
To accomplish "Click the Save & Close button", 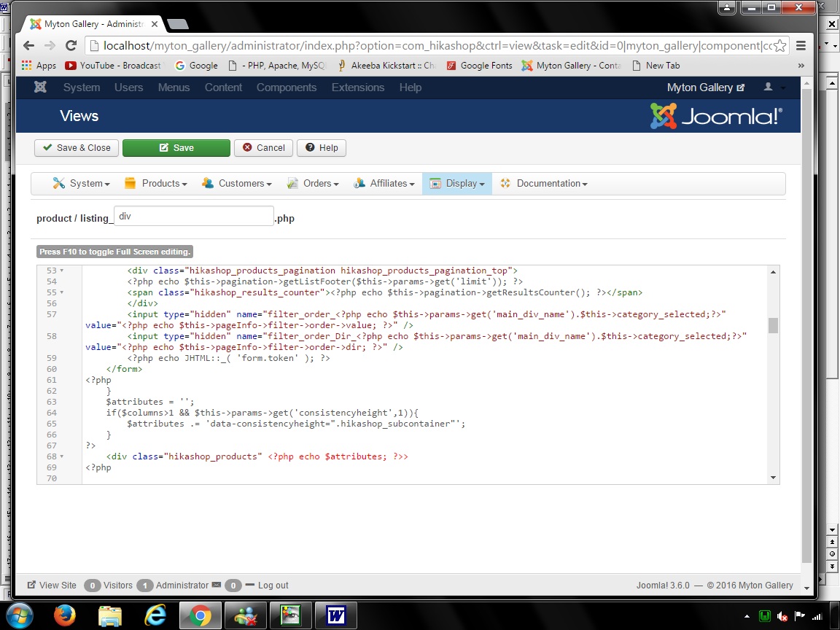I will [x=77, y=148].
